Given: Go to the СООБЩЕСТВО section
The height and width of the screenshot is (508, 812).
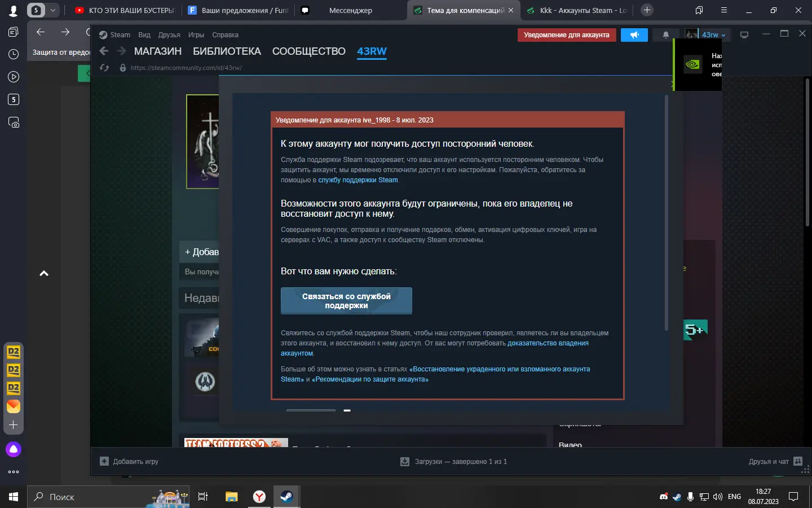Looking at the screenshot, I should pyautogui.click(x=309, y=51).
